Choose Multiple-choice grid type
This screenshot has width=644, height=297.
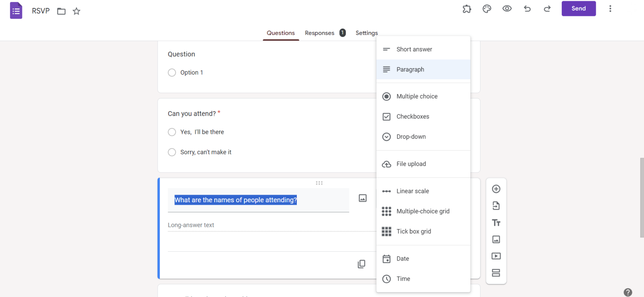tap(423, 211)
